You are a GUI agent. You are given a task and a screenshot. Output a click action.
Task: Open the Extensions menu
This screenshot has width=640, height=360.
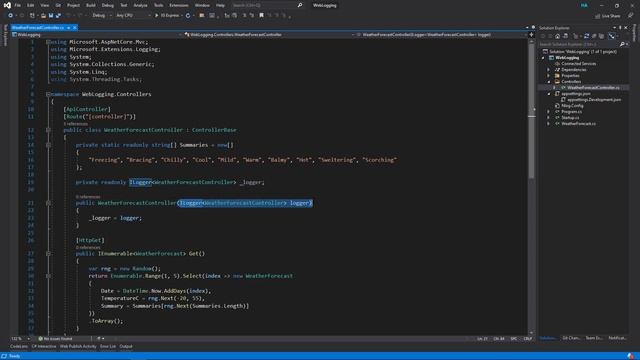[179, 5]
